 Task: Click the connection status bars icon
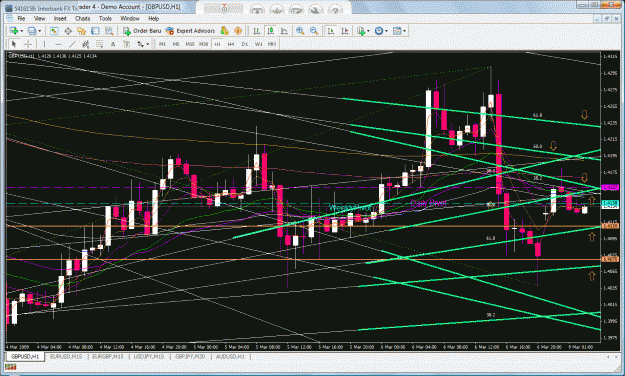pos(10,367)
